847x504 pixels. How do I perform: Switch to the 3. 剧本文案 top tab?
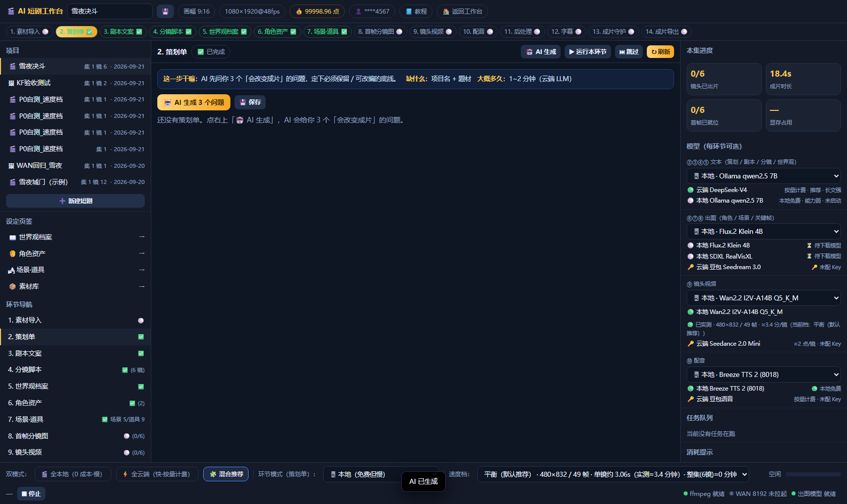(x=123, y=32)
